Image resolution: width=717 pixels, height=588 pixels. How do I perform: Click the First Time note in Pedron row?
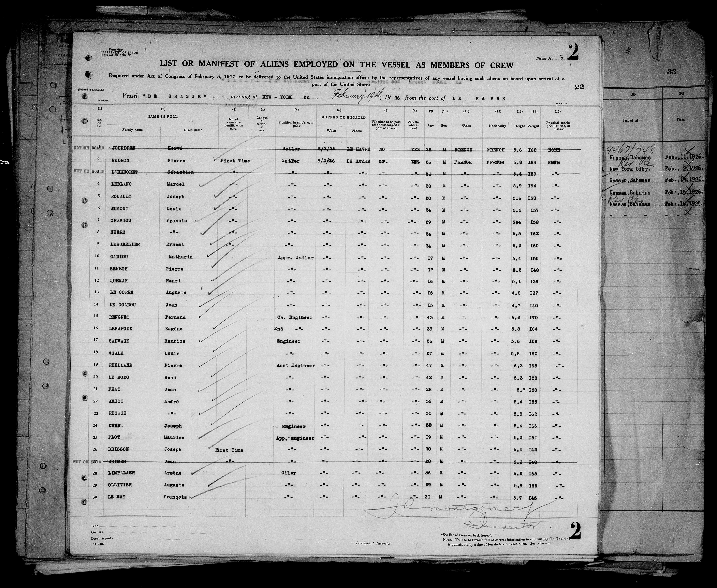(235, 161)
